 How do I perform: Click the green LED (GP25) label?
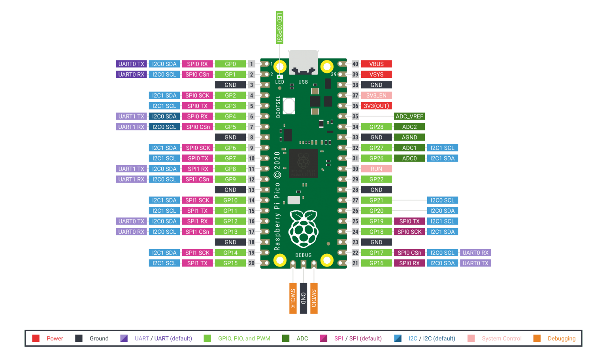(279, 27)
